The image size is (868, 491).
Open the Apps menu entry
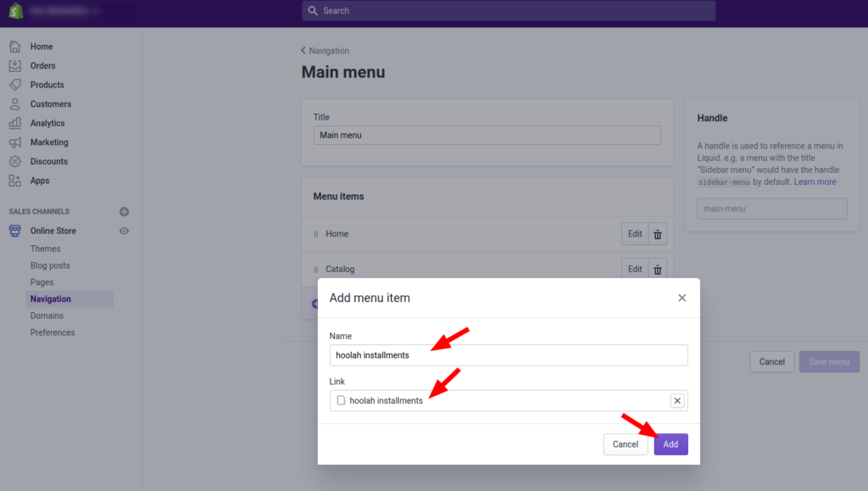coord(40,181)
